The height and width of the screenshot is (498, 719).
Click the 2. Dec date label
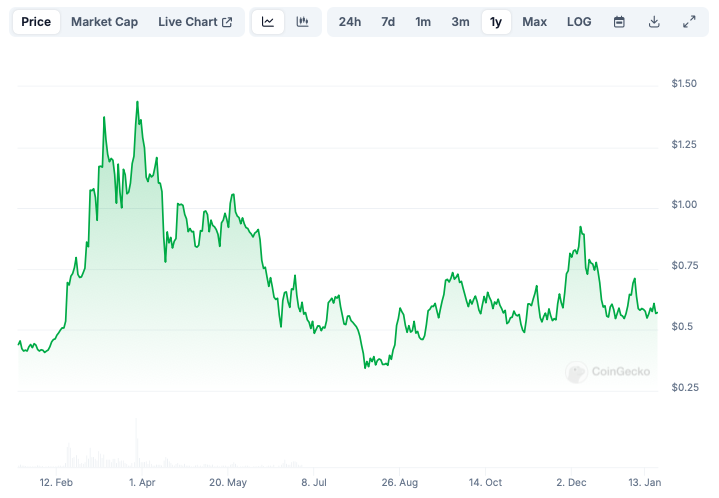coord(571,482)
